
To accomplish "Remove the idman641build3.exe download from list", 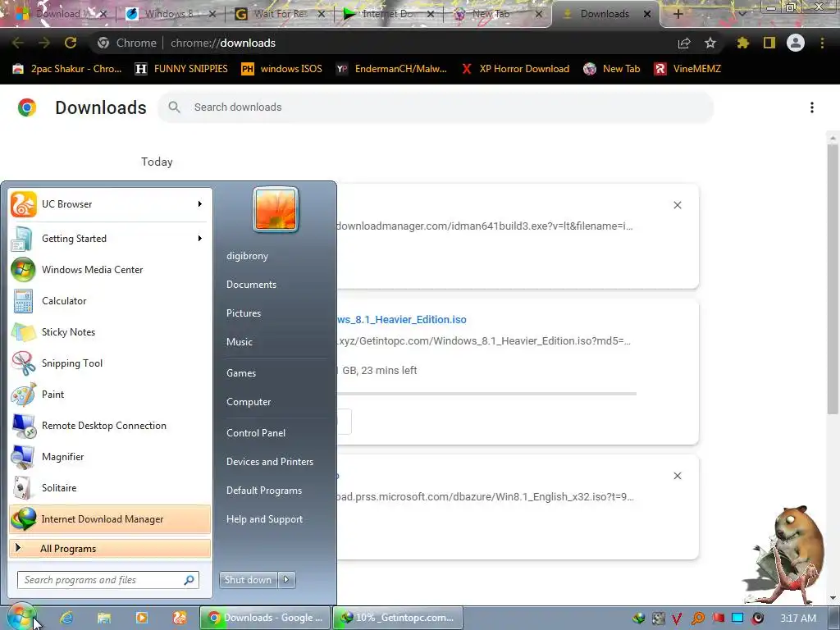I will coord(677,205).
